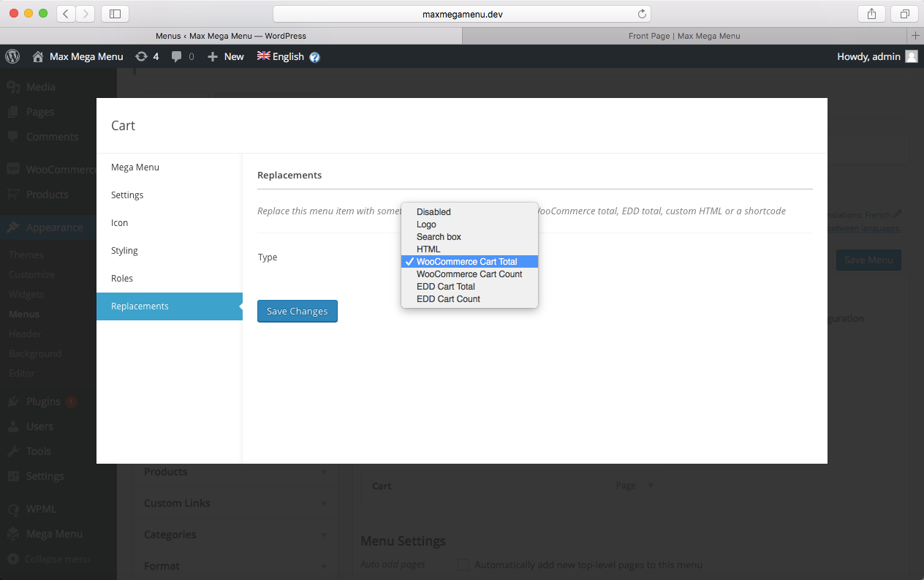
Task: Click the Tools wrench sidebar icon
Action: pyautogui.click(x=13, y=451)
